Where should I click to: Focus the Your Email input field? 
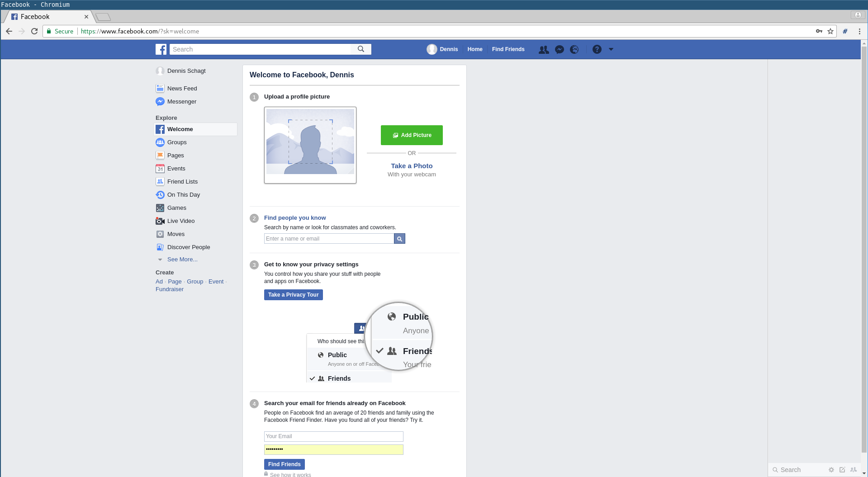(334, 436)
